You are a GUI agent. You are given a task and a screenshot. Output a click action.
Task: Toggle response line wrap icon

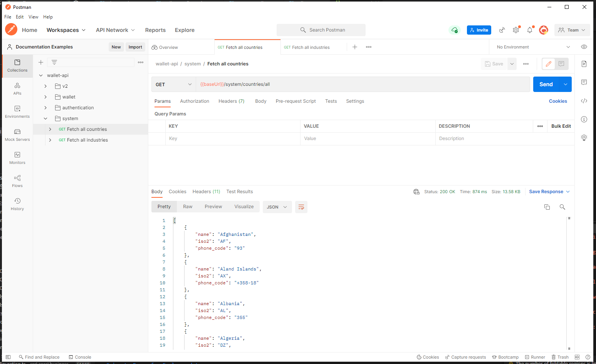pyautogui.click(x=301, y=207)
